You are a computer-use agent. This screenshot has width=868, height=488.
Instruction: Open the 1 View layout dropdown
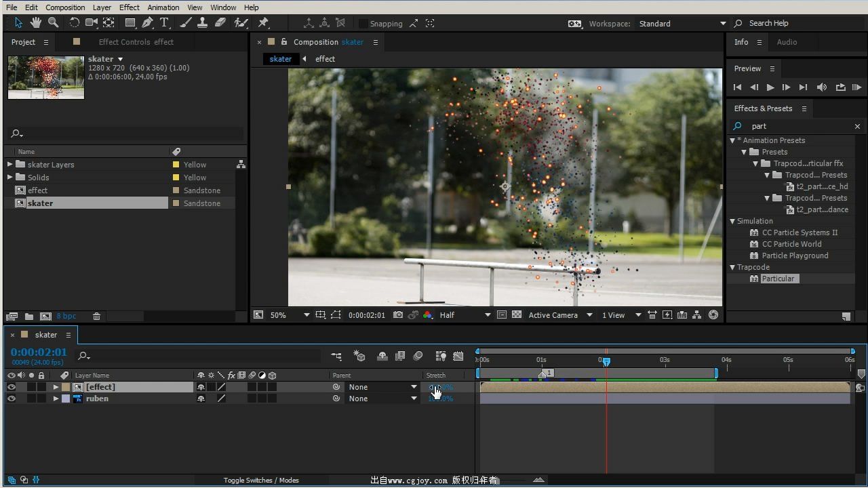point(621,315)
